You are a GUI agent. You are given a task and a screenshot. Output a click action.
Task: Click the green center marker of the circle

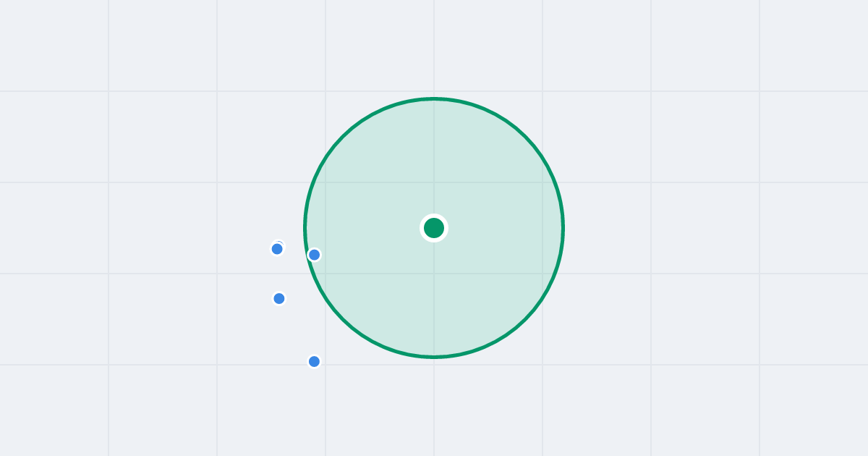click(434, 228)
